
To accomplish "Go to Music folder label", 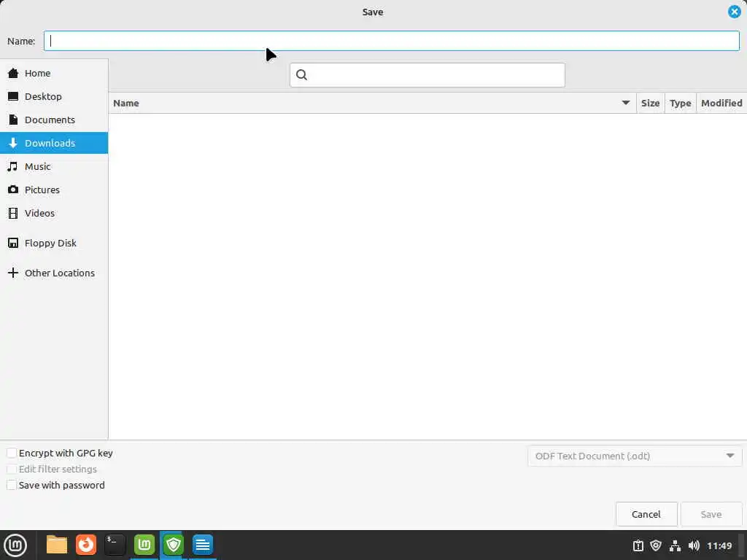I will (x=38, y=166).
